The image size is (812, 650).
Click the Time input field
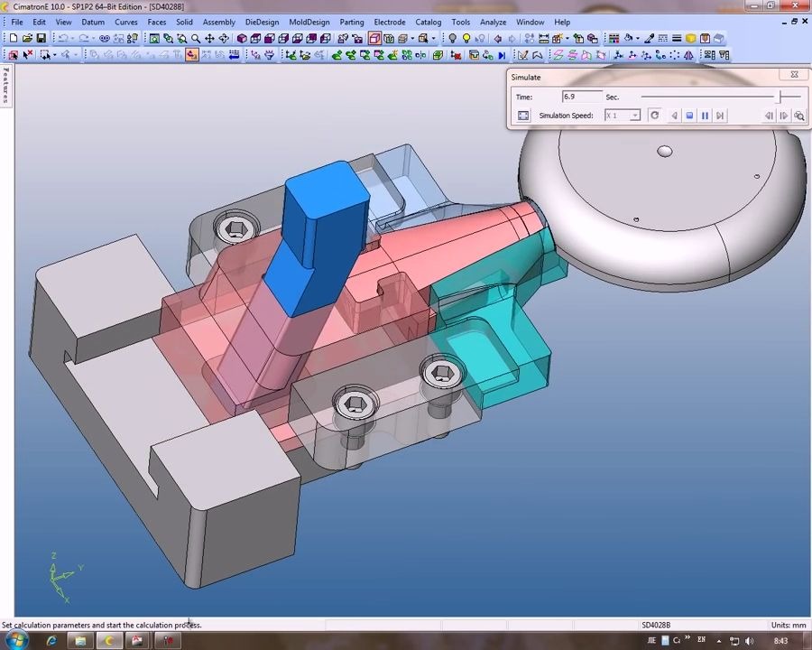point(581,97)
